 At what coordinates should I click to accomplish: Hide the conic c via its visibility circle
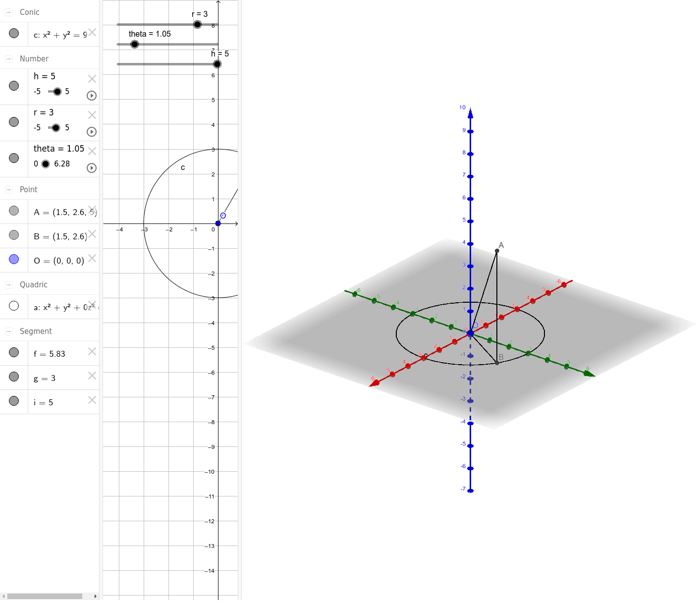(x=14, y=33)
